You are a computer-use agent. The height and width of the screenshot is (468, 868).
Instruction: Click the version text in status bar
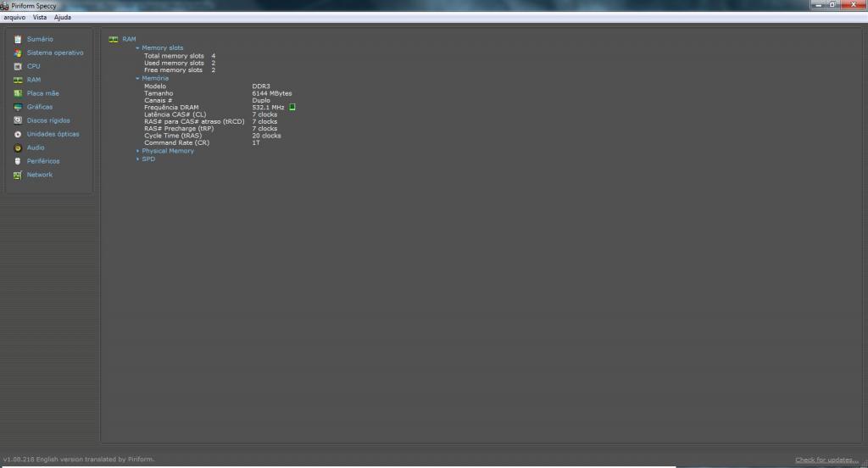(x=79, y=460)
